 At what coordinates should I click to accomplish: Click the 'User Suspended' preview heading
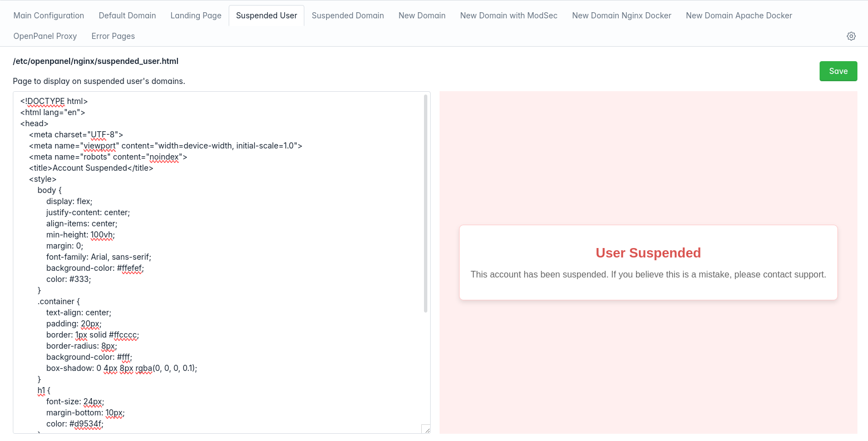[648, 253]
